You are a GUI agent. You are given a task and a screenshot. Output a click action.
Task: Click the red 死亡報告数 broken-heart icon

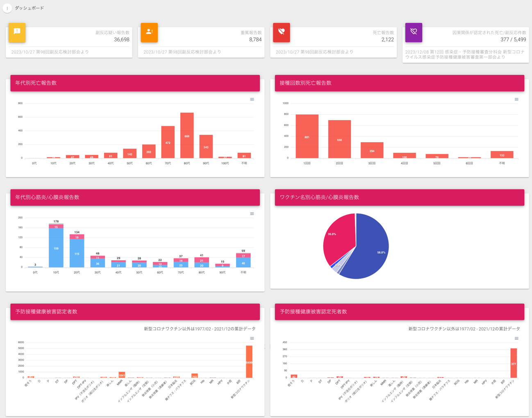point(282,32)
